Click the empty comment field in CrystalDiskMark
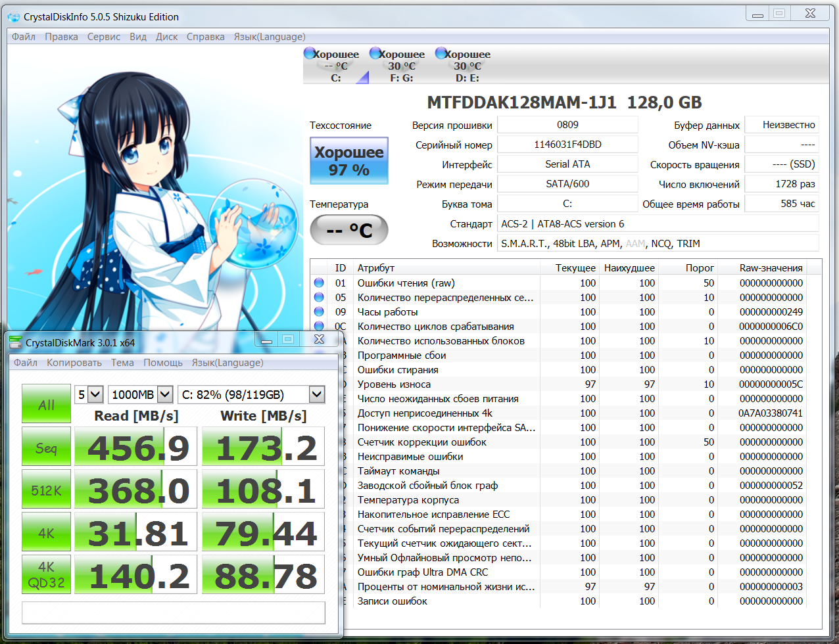Viewport: 839px width, 644px height. point(174,612)
